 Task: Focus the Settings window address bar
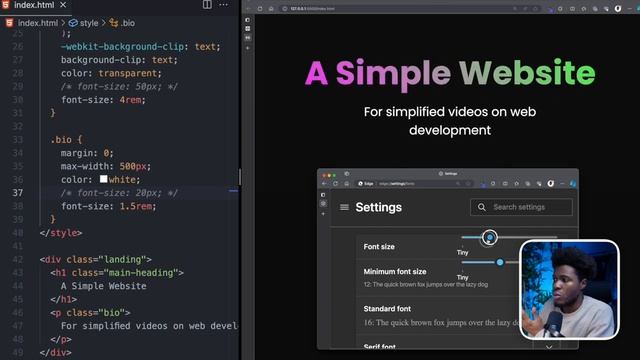click(x=414, y=184)
